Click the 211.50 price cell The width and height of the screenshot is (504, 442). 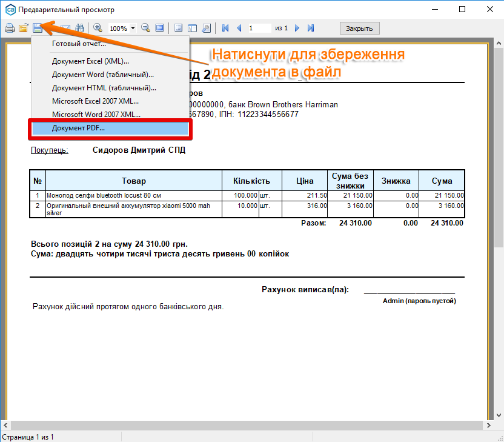tap(305, 196)
